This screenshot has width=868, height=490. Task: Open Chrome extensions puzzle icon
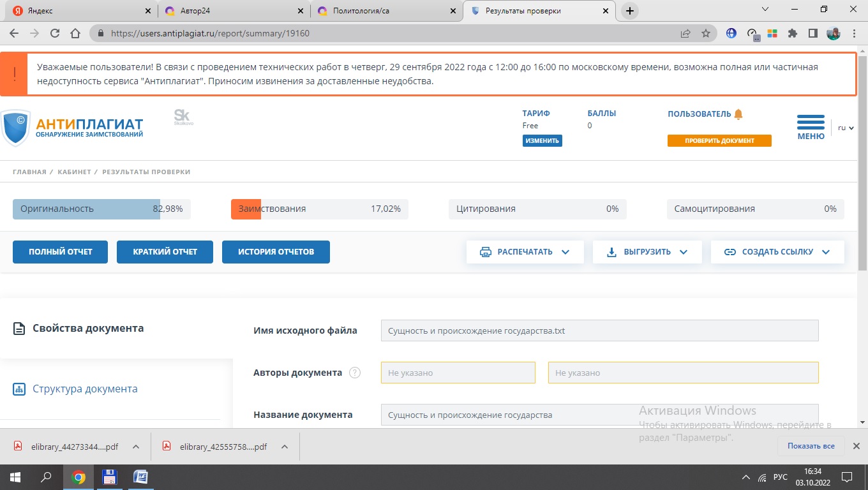pyautogui.click(x=793, y=33)
